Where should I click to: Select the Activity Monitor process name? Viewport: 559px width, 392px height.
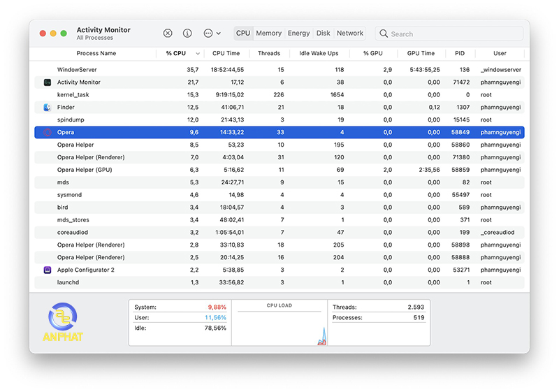pos(79,82)
